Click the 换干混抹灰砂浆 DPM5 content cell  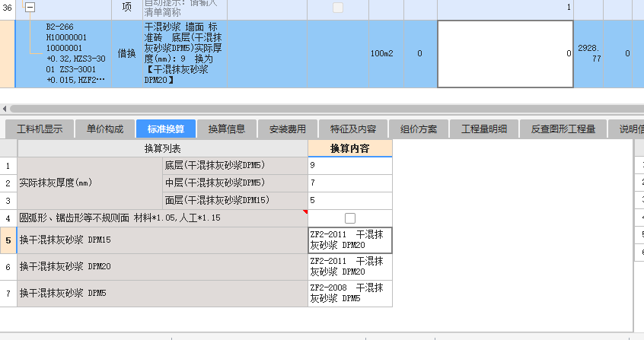[350, 294]
